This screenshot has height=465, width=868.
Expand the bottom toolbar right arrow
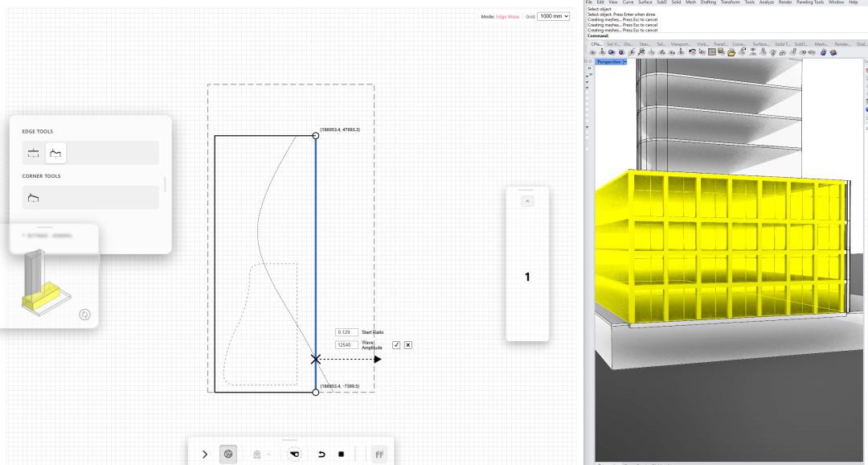(205, 455)
